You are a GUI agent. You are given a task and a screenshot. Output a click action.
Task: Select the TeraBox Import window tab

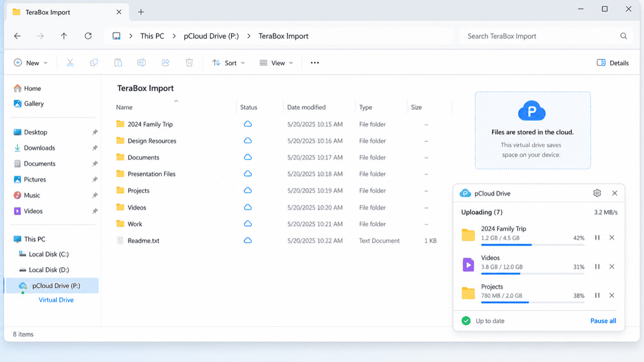67,12
